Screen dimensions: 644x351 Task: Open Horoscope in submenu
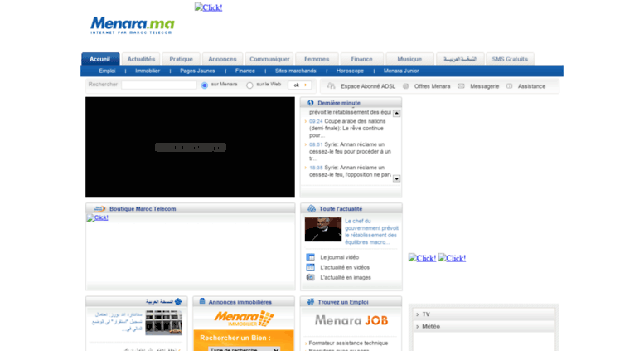[350, 71]
